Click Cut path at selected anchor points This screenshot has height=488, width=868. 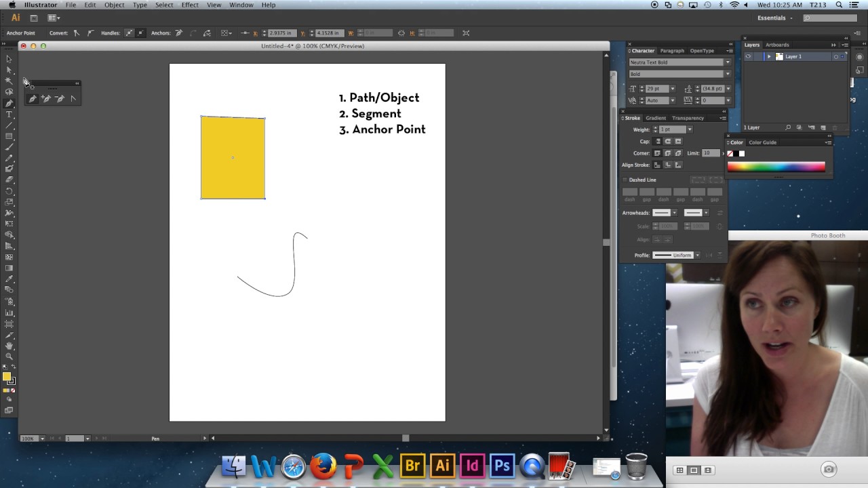click(207, 33)
